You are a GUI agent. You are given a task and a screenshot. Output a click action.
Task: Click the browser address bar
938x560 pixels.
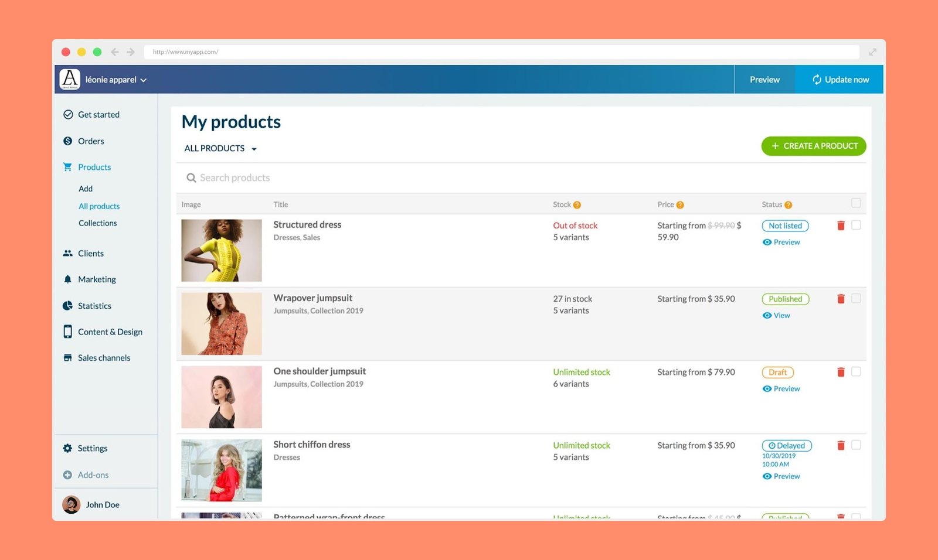coord(502,52)
